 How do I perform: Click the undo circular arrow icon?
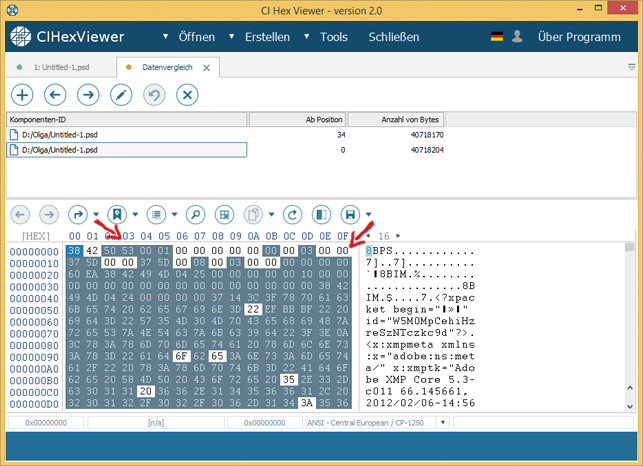pyautogui.click(x=154, y=95)
